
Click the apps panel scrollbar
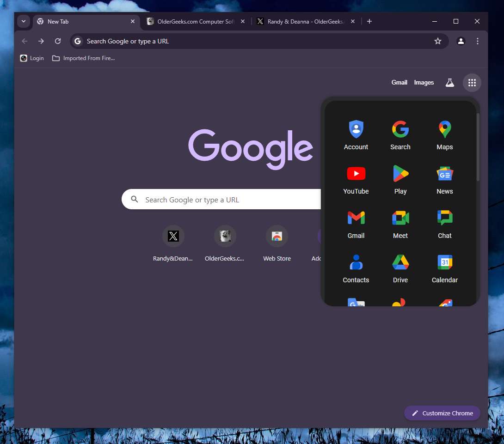(x=478, y=147)
